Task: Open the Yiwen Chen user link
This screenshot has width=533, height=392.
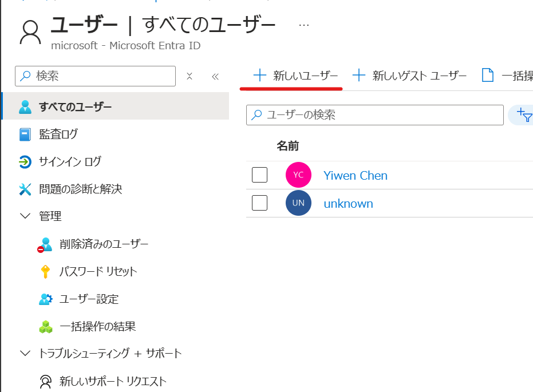Action: pyautogui.click(x=356, y=175)
